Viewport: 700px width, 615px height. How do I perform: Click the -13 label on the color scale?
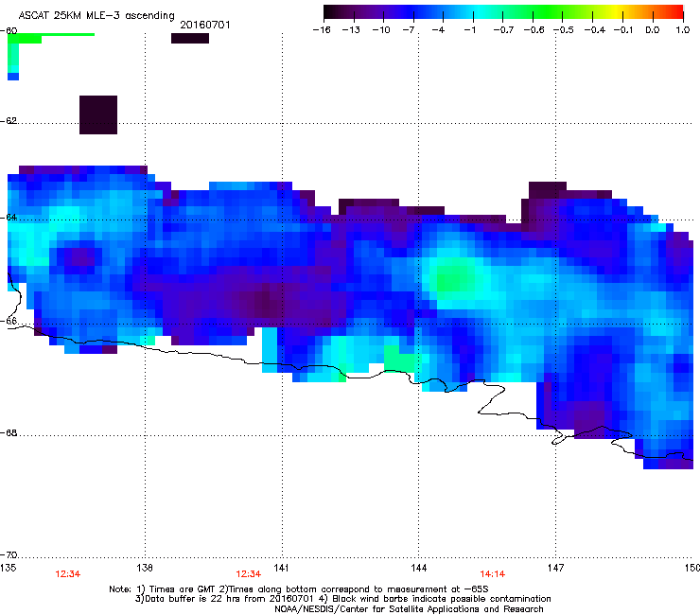(351, 30)
